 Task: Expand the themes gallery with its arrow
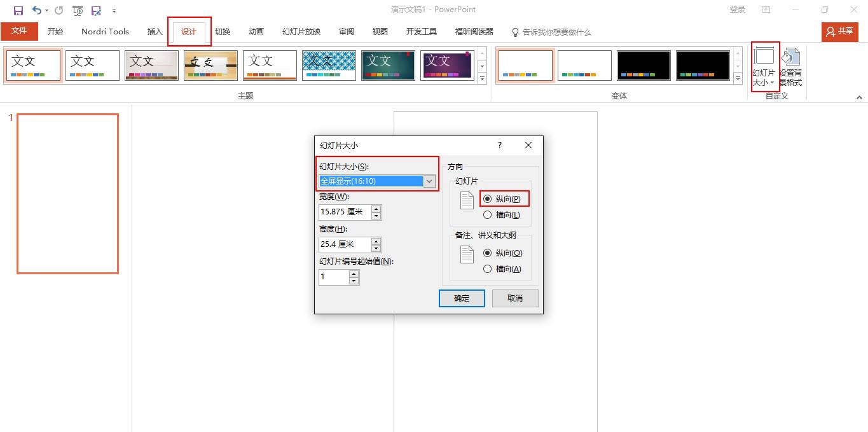pos(482,78)
